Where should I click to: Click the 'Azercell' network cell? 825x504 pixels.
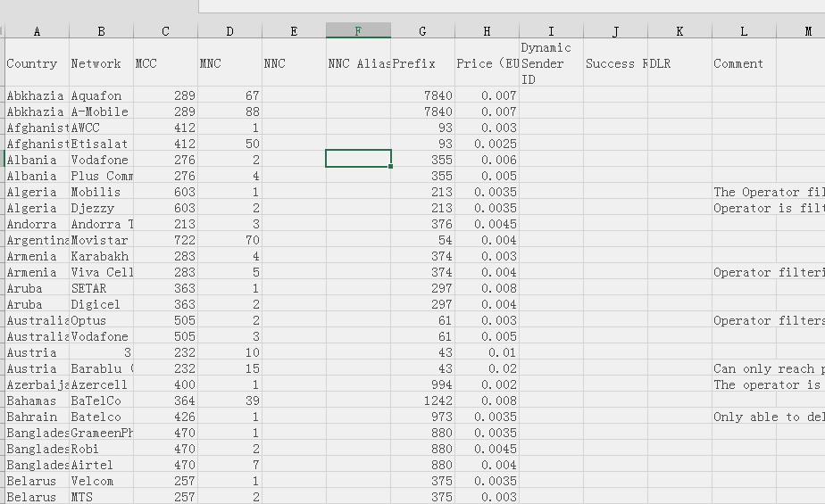[101, 384]
